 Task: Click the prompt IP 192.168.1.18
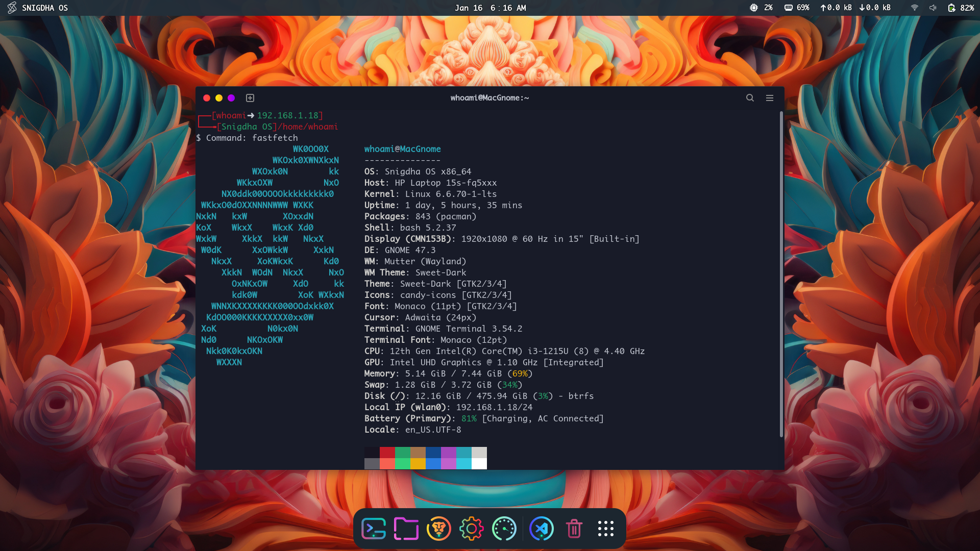click(x=288, y=115)
